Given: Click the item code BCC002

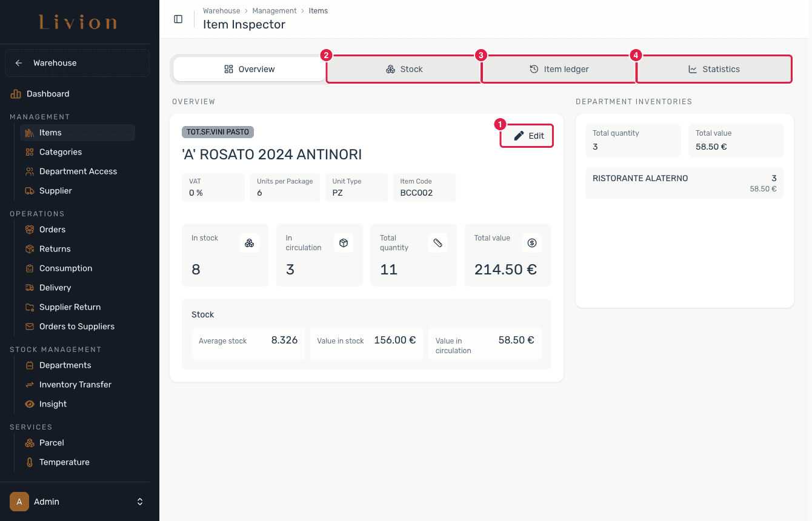Looking at the screenshot, I should (417, 193).
